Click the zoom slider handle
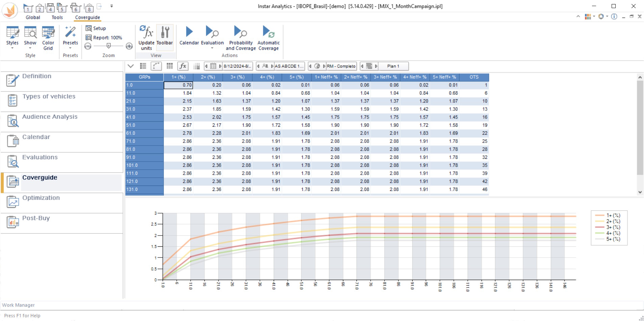 click(108, 46)
